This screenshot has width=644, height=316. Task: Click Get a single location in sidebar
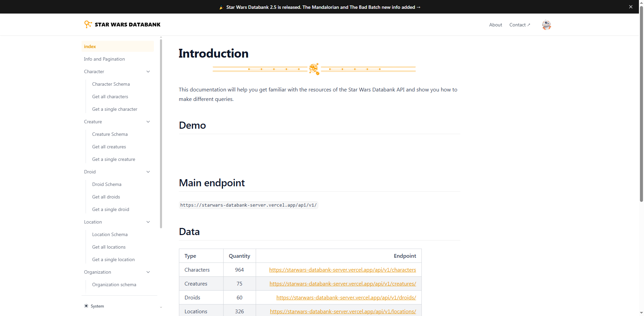click(x=113, y=259)
